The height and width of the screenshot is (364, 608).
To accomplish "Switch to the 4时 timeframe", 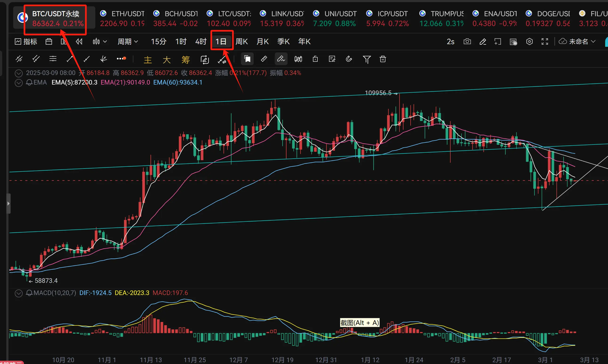I will 201,41.
